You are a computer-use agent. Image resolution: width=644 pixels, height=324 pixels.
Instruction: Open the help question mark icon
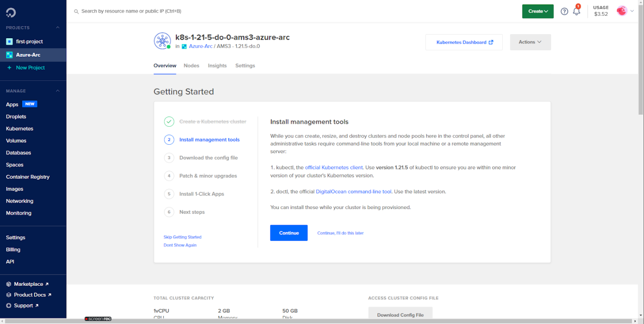564,11
